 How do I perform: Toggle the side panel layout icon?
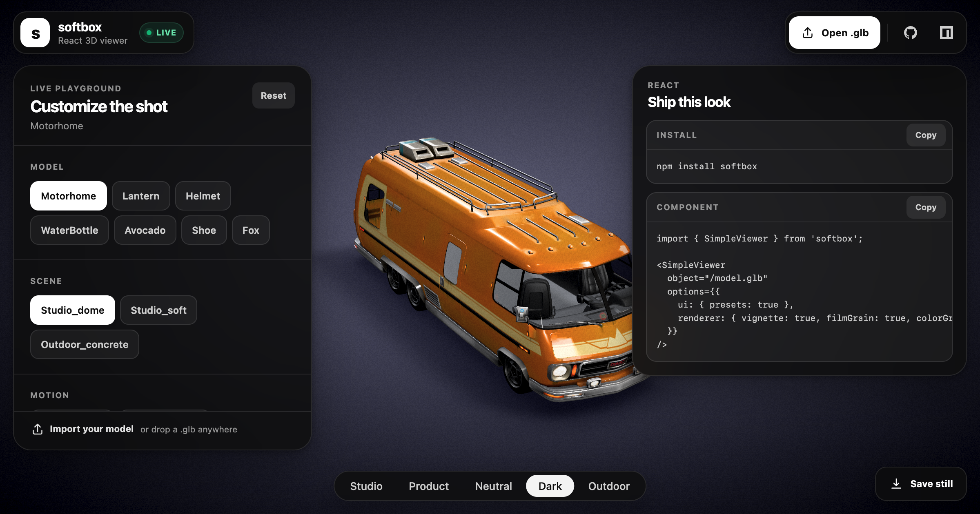click(946, 33)
